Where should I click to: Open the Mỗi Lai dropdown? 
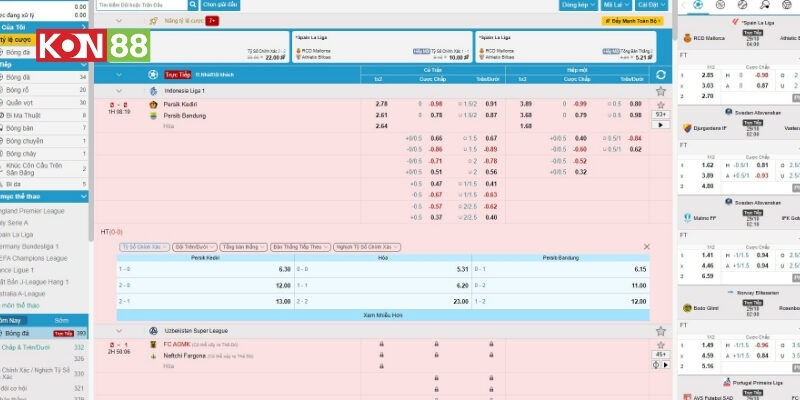[x=616, y=5]
